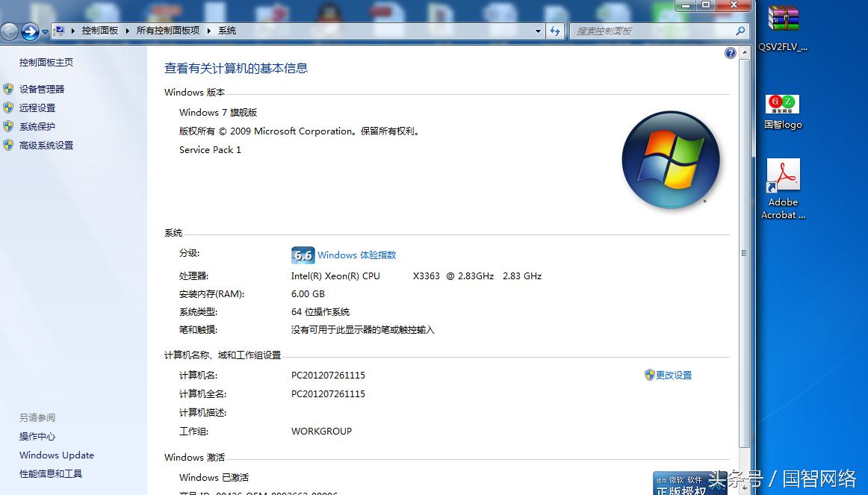Screen dimensions: 868x495
Task: Click the computer icon in address bar
Action: pos(59,31)
